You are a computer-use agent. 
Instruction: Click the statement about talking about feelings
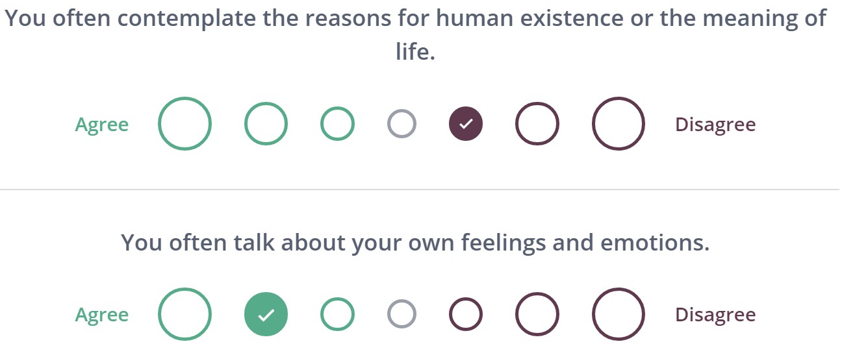click(415, 243)
